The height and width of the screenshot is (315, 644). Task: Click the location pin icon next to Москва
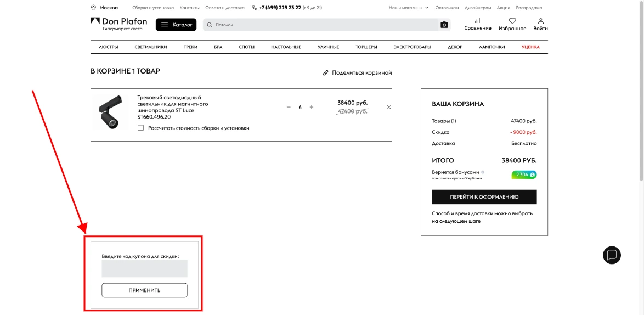93,7
